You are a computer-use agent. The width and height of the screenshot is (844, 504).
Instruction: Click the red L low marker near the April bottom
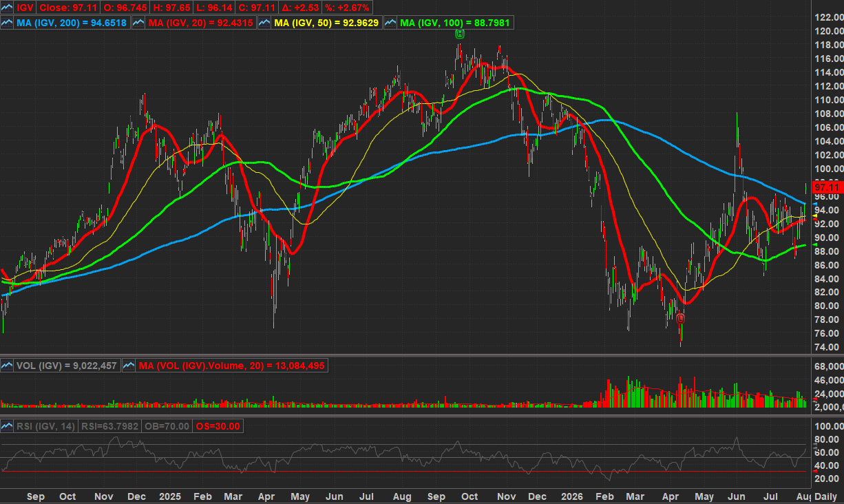point(680,318)
